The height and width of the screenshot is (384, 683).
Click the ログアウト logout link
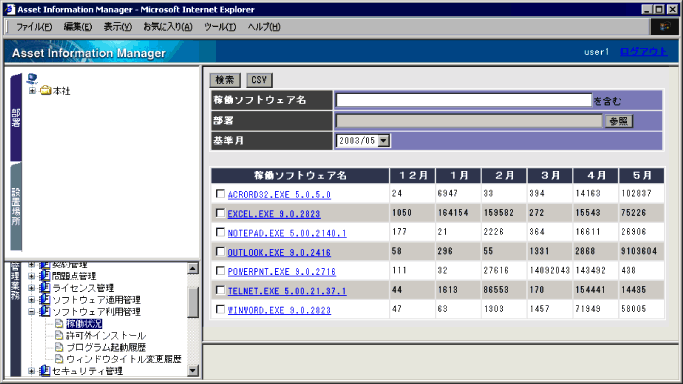click(643, 52)
